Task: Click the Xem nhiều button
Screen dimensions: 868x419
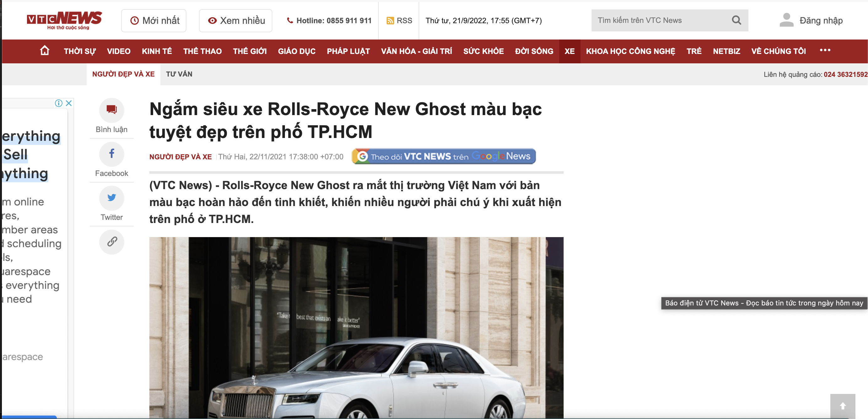Action: [x=236, y=21]
